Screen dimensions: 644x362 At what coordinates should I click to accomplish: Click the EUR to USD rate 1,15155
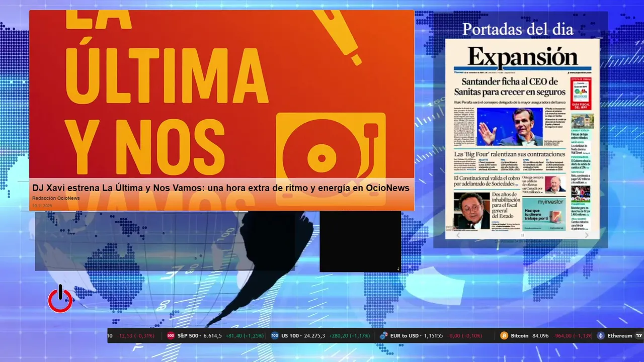click(433, 335)
